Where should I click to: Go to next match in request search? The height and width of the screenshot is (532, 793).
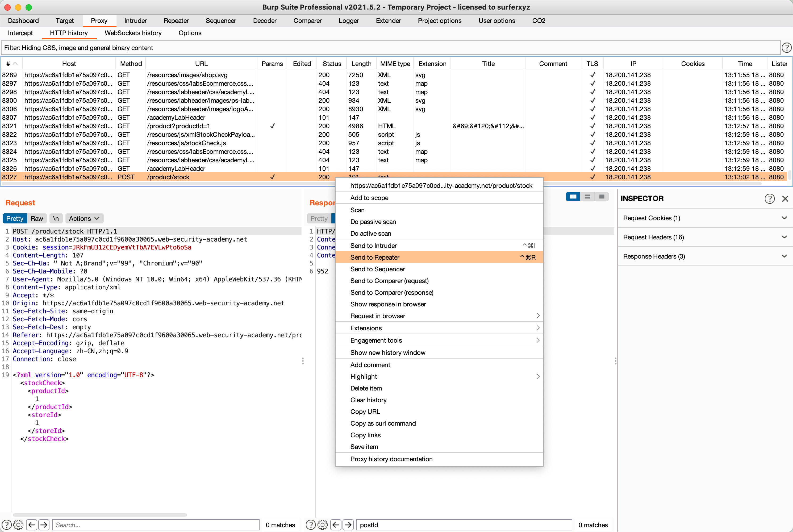pyautogui.click(x=44, y=525)
